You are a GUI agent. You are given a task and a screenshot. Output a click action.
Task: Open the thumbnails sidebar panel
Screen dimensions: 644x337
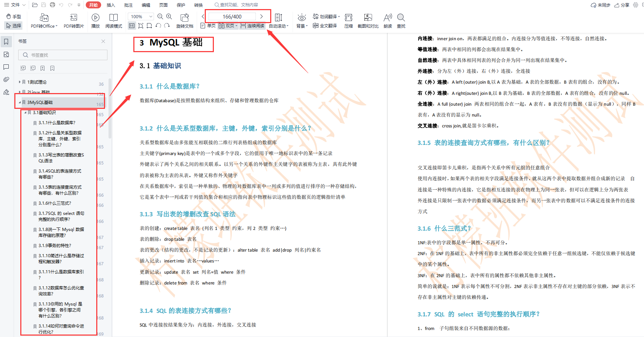(6, 55)
